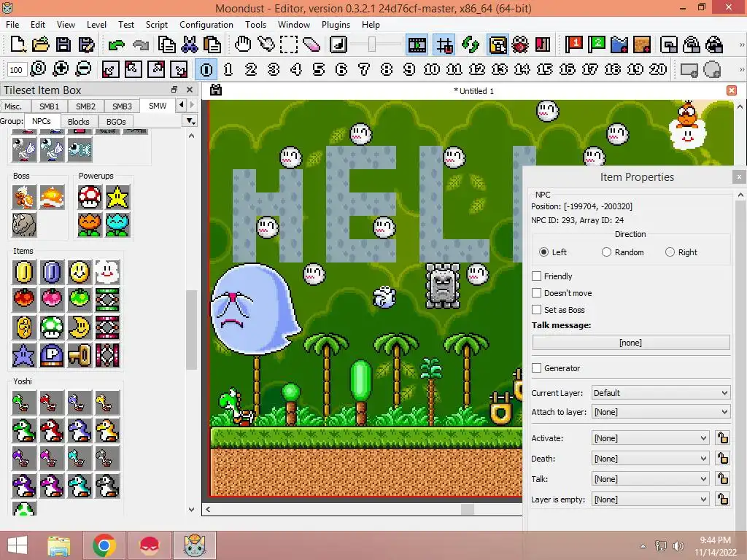
Task: Click the Zoom out magnifier icon
Action: [83, 69]
